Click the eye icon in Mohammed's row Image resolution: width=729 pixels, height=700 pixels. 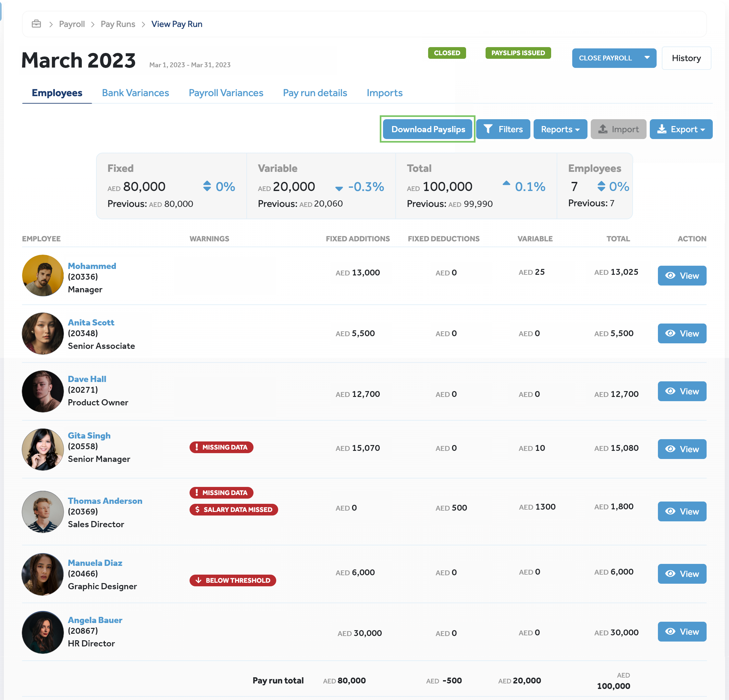click(670, 275)
